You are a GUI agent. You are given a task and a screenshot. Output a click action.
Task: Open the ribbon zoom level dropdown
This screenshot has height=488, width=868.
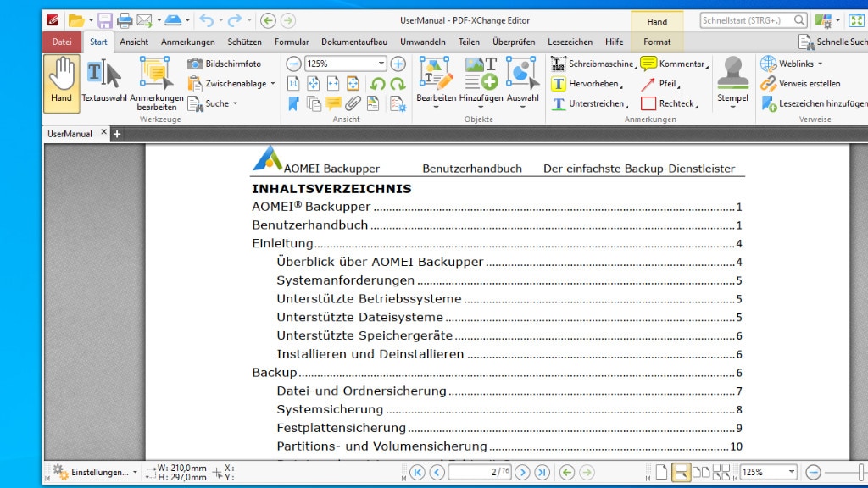(x=381, y=64)
